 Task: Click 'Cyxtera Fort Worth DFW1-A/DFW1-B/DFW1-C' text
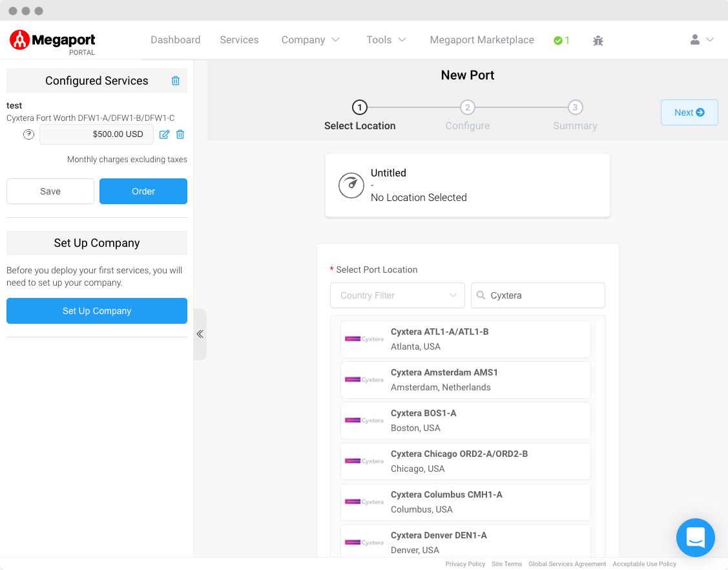click(90, 118)
